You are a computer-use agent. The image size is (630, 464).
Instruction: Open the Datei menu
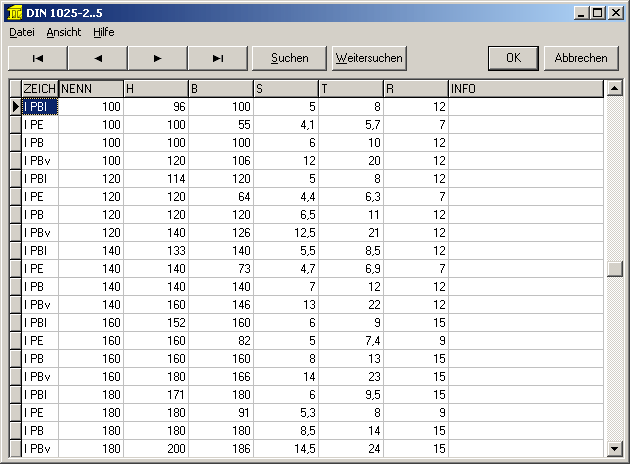pos(22,32)
